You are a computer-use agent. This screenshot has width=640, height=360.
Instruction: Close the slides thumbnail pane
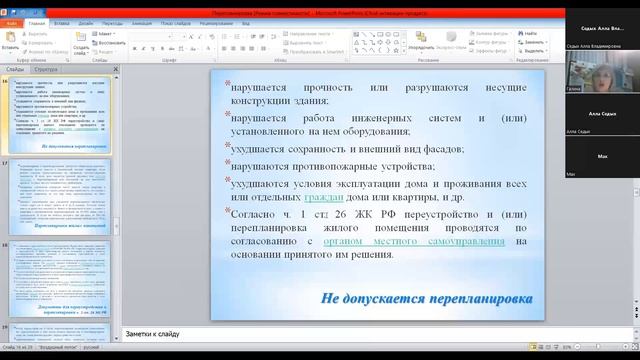pyautogui.click(x=116, y=69)
